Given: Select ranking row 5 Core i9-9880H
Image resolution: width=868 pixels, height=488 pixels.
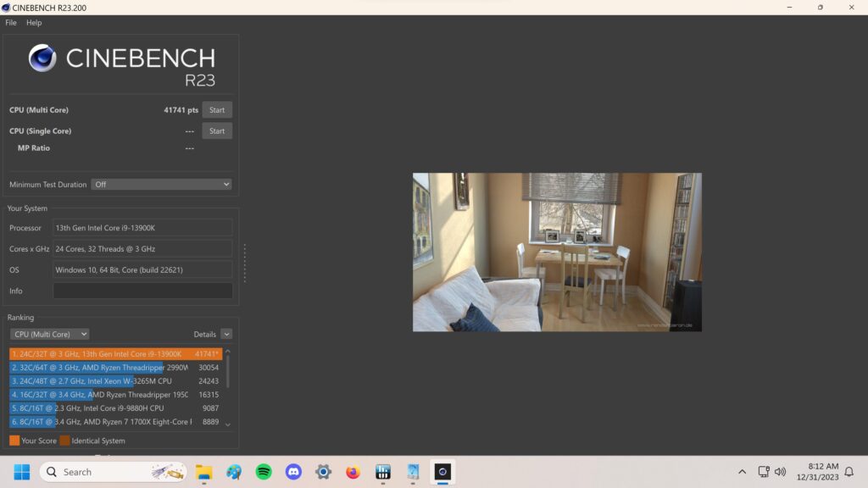Looking at the screenshot, I should 115,408.
